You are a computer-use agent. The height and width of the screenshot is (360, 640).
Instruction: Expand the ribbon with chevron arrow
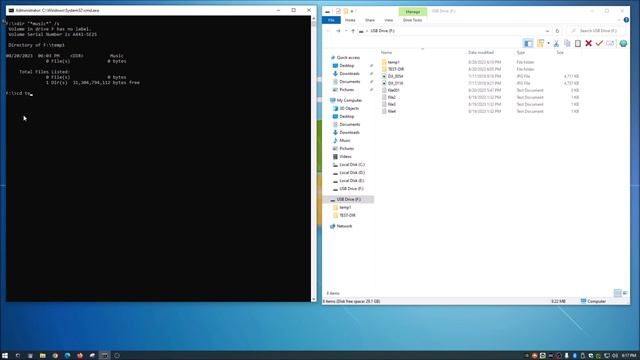tap(619, 20)
